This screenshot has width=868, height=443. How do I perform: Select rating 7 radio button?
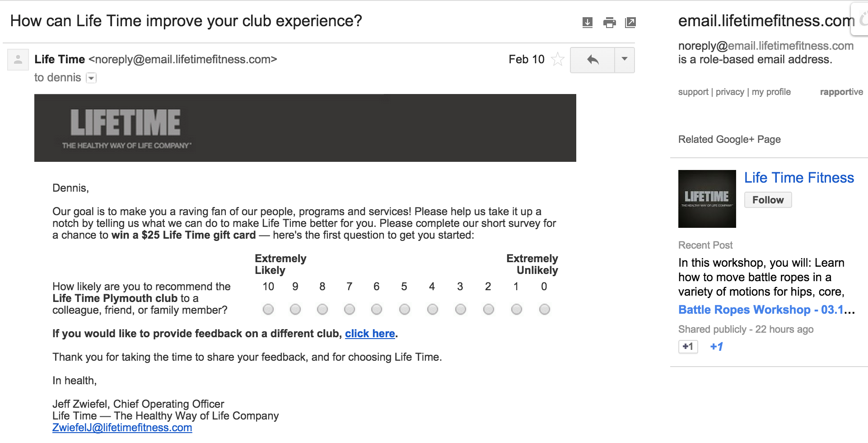[350, 309]
